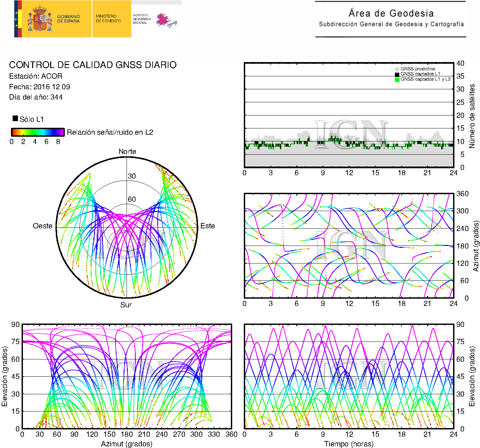Click the Azimut (grados) x-axis label
480x448 pixels.
point(127,444)
